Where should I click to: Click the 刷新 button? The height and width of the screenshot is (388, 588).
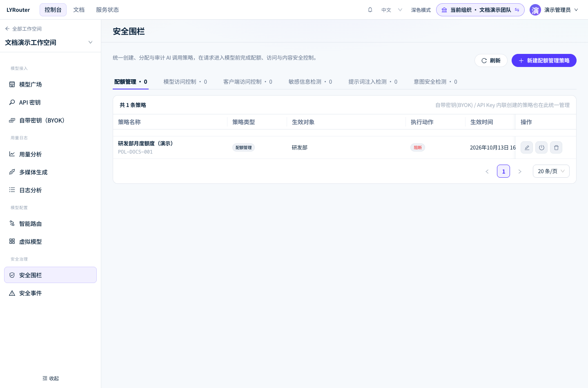tap(491, 60)
